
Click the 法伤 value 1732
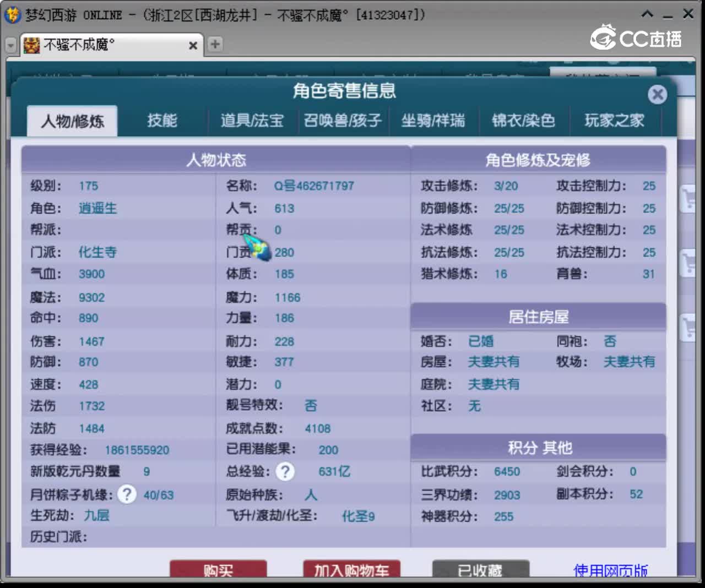tap(91, 406)
